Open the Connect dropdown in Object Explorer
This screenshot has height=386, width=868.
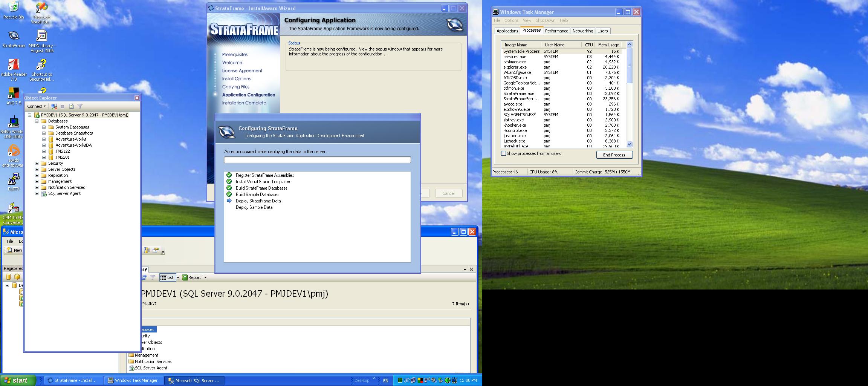tap(37, 107)
